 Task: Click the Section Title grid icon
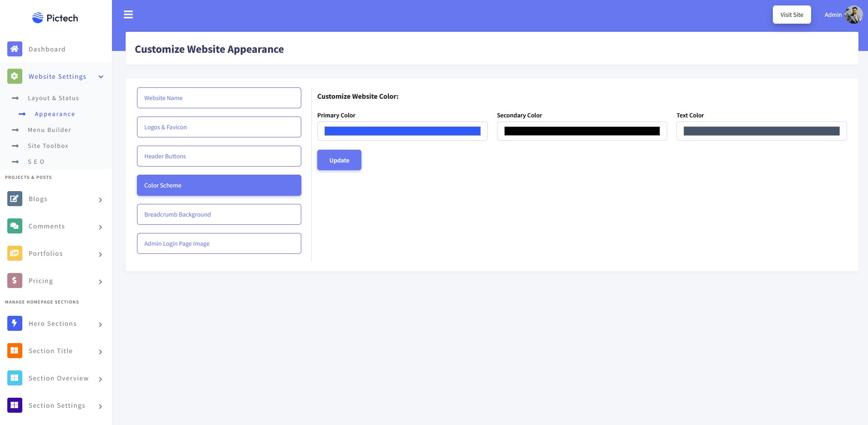point(15,350)
